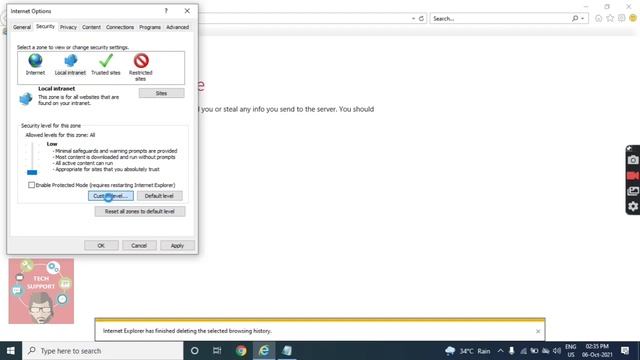640x360 pixels.
Task: Switch to the Content tab
Action: 91,27
